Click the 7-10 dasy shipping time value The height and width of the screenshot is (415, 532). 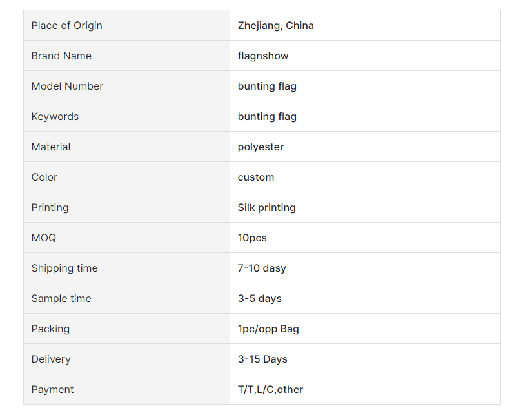262,268
